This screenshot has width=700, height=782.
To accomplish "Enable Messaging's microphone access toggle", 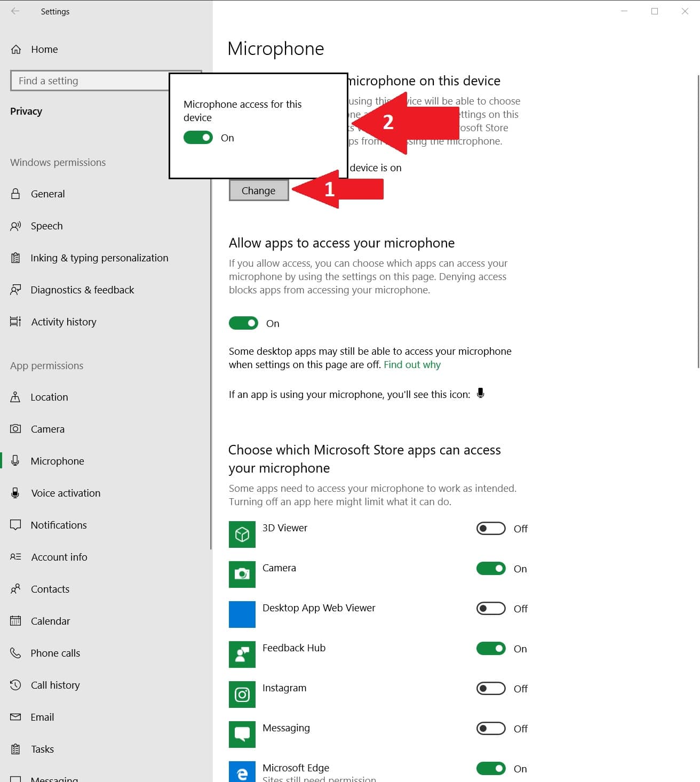I will [x=490, y=728].
